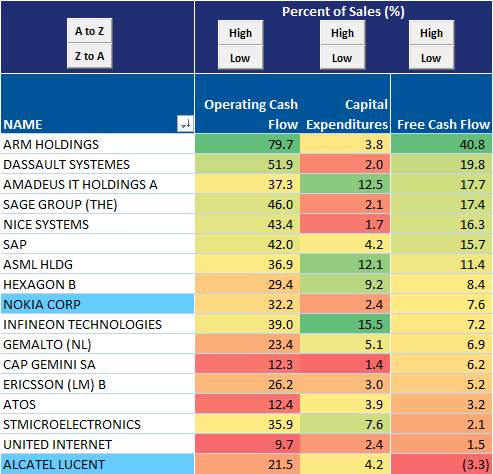Sort Capital Expenditures with Low button

(342, 57)
